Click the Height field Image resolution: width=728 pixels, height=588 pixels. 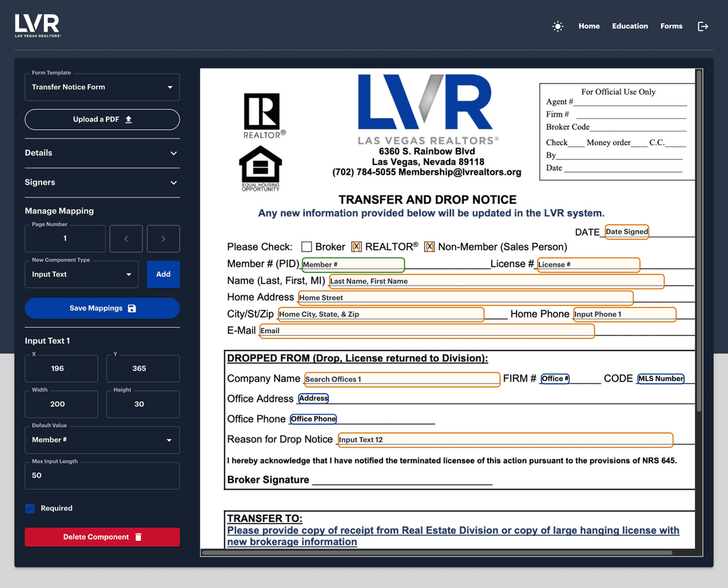143,404
